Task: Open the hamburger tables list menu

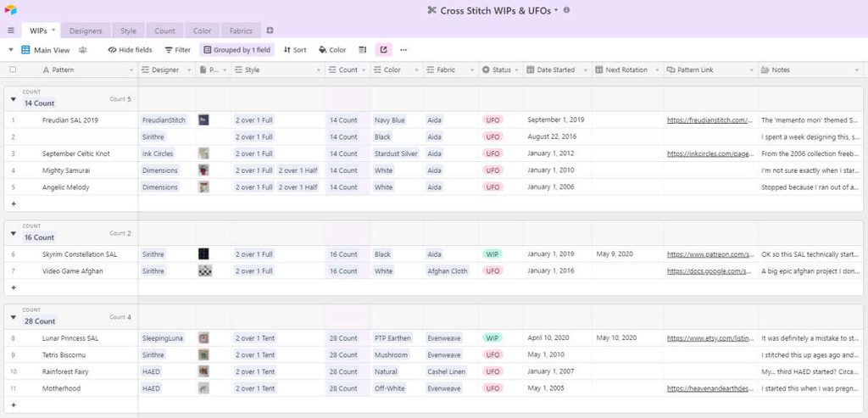Action: point(10,31)
